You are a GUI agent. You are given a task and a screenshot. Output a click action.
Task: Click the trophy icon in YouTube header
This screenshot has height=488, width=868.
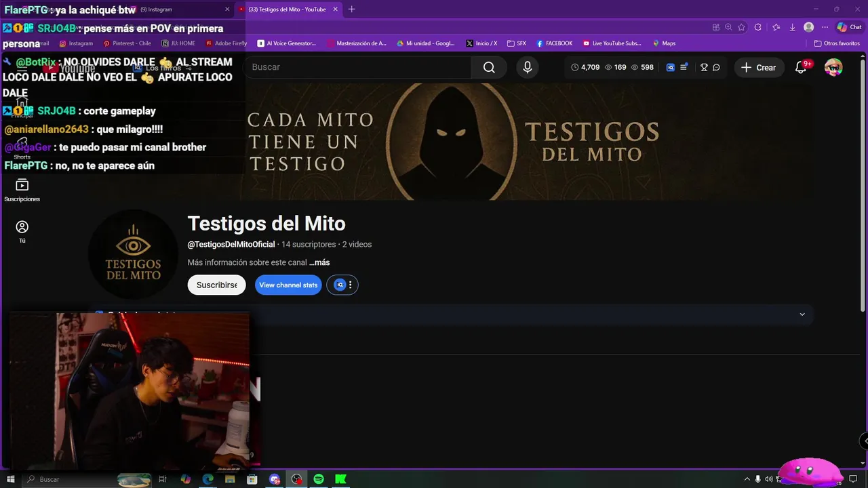(704, 67)
